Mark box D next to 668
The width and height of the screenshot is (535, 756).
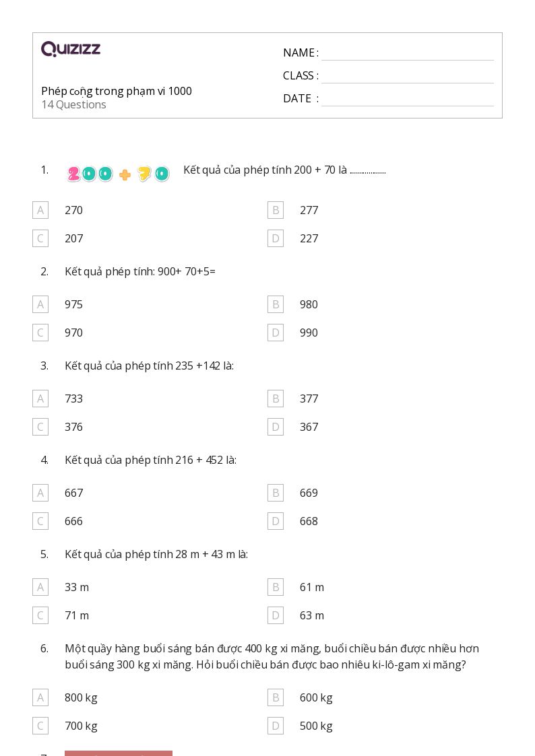276,521
